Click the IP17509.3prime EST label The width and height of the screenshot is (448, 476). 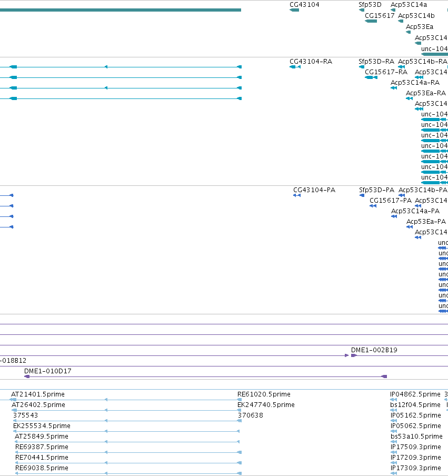point(415,447)
